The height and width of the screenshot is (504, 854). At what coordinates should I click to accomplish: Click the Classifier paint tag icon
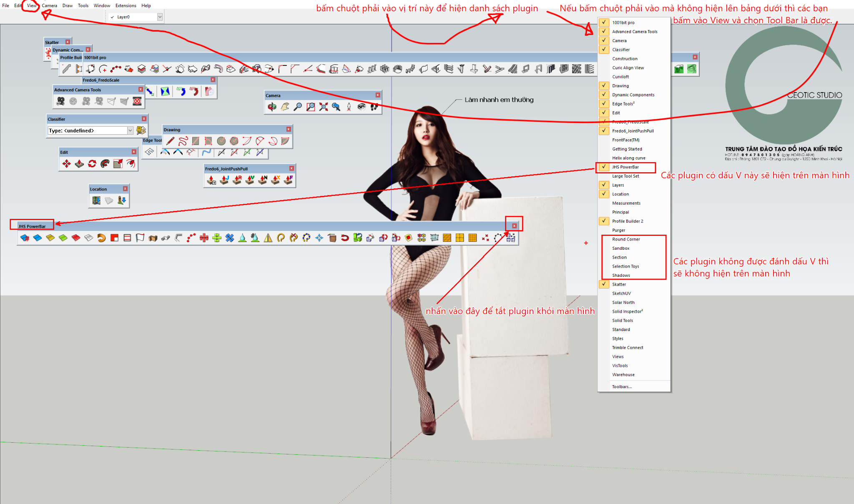coord(141,130)
